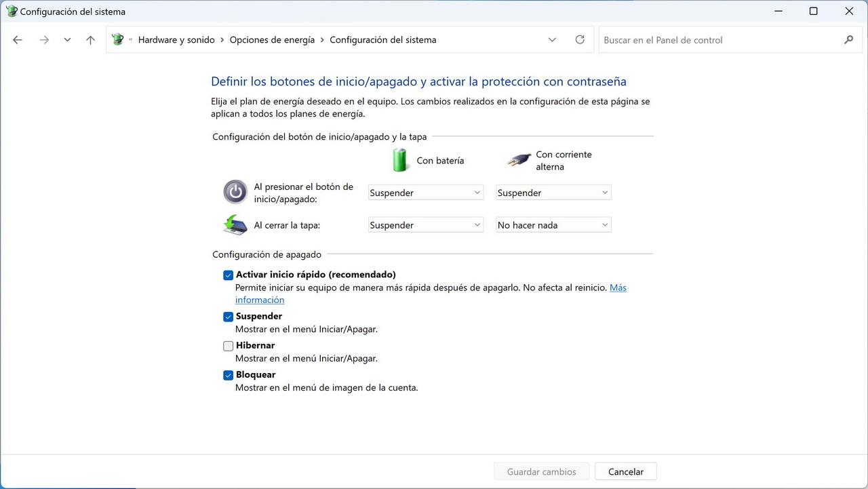Click the green battery icon

click(400, 160)
